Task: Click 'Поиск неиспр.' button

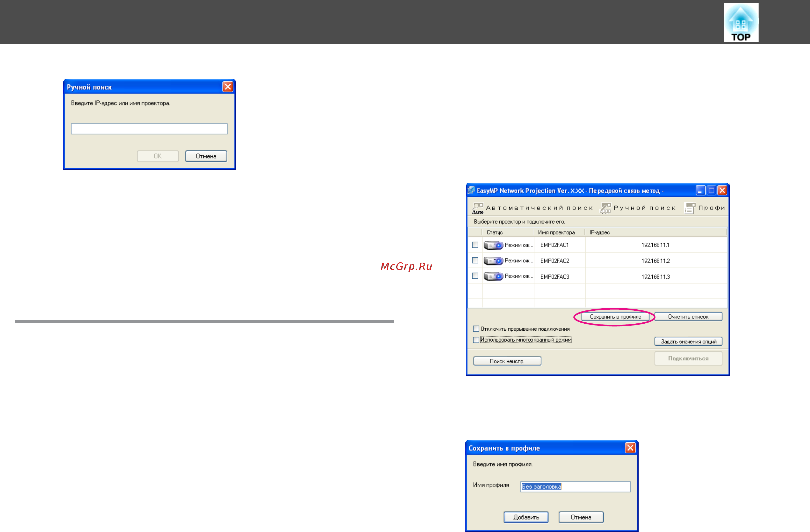Action: coord(507,361)
